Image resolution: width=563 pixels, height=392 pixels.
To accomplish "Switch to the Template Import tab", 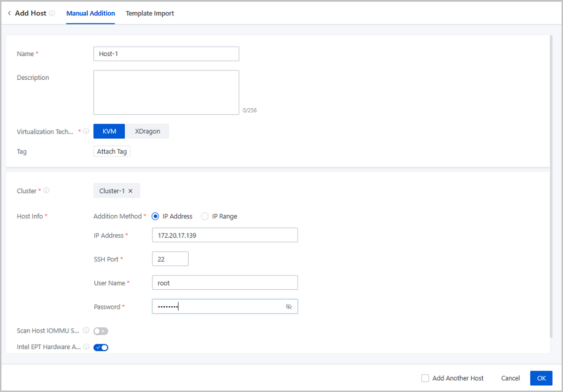I will click(150, 14).
